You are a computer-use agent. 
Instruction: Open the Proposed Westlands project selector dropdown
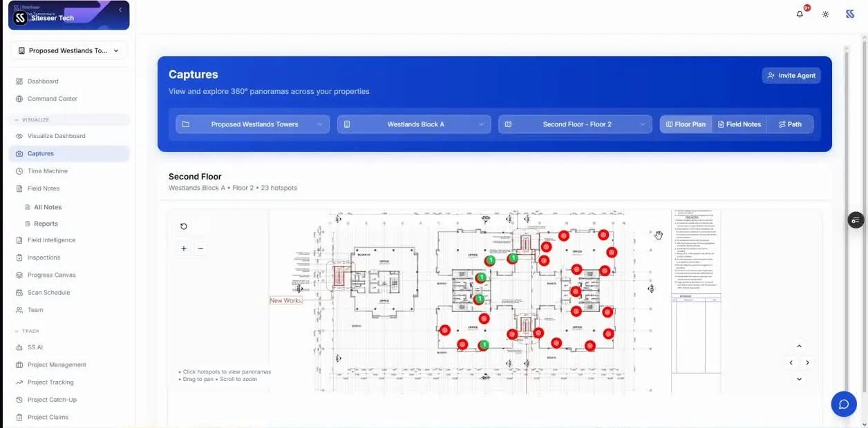(x=68, y=50)
